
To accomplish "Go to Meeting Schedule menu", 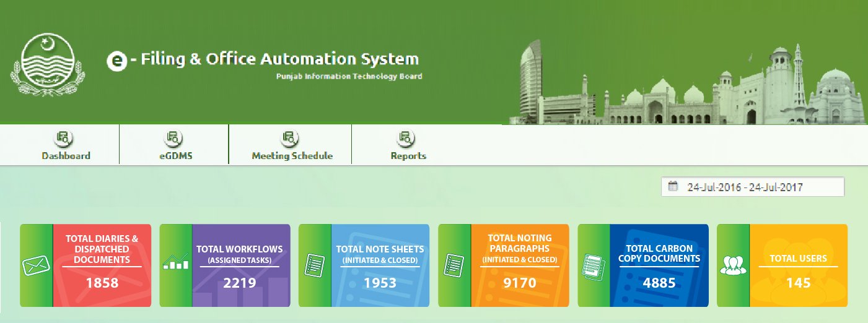I will 292,144.
